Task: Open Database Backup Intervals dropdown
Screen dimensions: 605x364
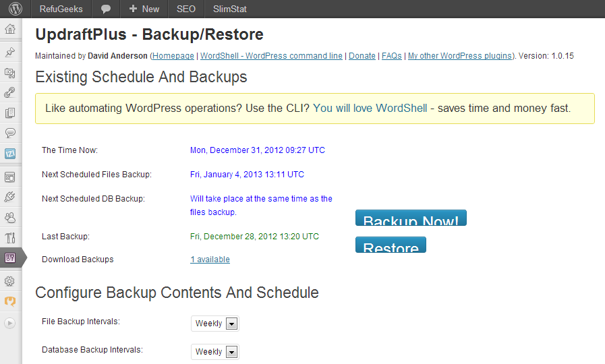Action: tap(214, 352)
